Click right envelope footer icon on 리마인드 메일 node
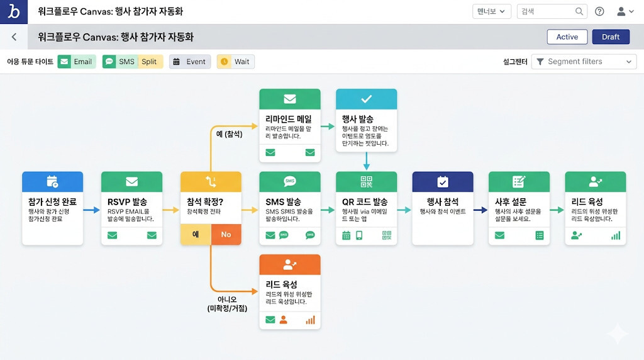The height and width of the screenshot is (360, 644). pyautogui.click(x=310, y=152)
